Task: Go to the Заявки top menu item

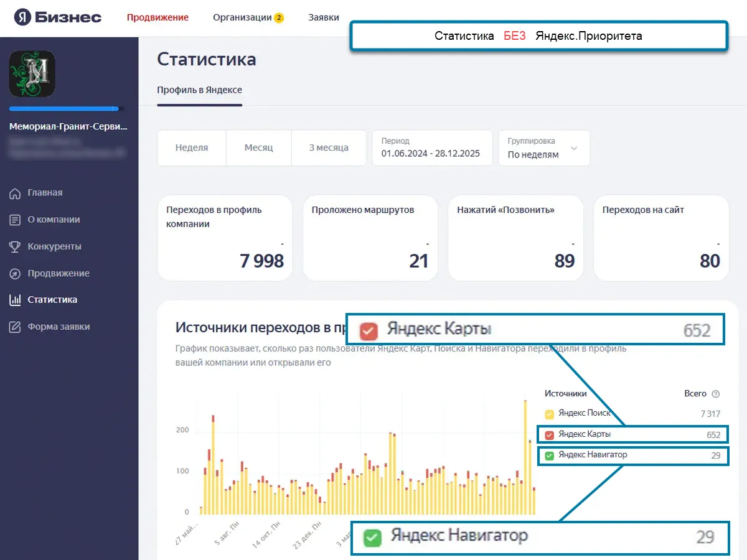Action: coord(324,17)
